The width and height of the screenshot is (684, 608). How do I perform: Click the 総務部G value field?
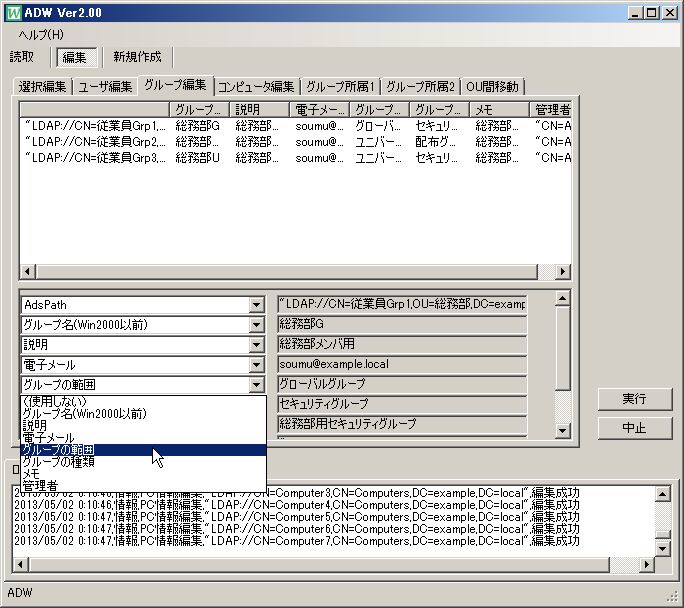point(402,324)
